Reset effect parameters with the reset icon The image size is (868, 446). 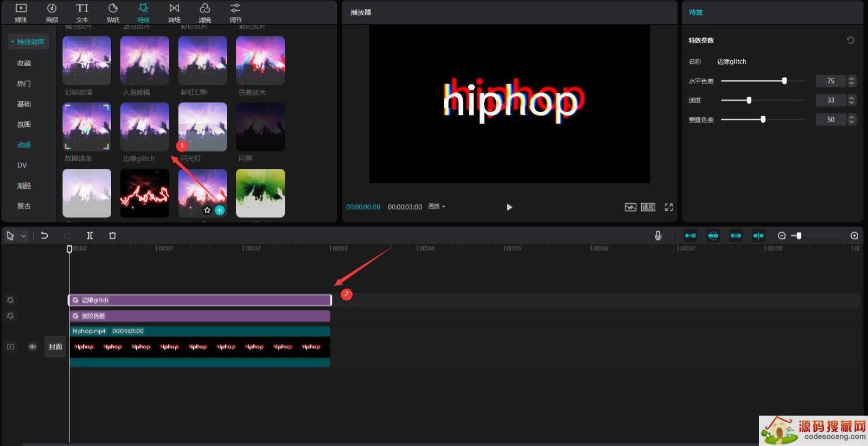click(x=850, y=40)
